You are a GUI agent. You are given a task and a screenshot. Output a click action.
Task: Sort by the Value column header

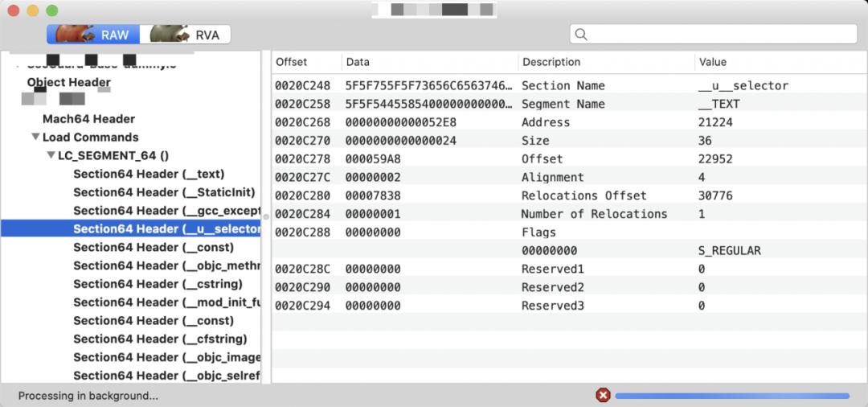713,62
